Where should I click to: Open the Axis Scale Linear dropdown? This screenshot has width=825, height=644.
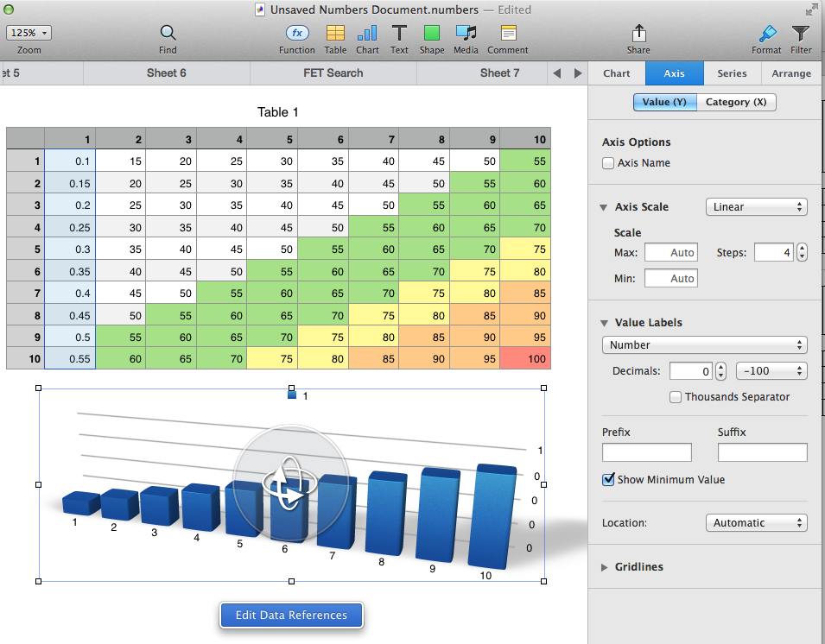pyautogui.click(x=756, y=207)
